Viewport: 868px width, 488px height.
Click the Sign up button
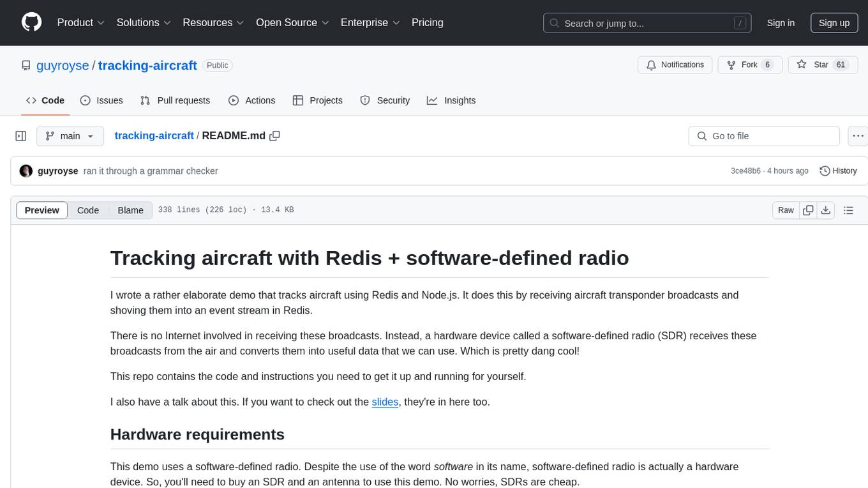tap(834, 23)
